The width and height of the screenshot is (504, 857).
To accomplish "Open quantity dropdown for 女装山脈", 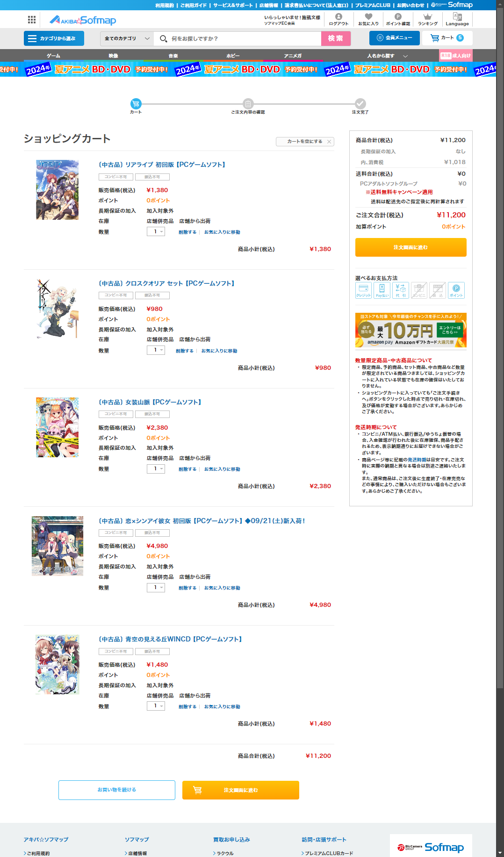I will (x=156, y=469).
